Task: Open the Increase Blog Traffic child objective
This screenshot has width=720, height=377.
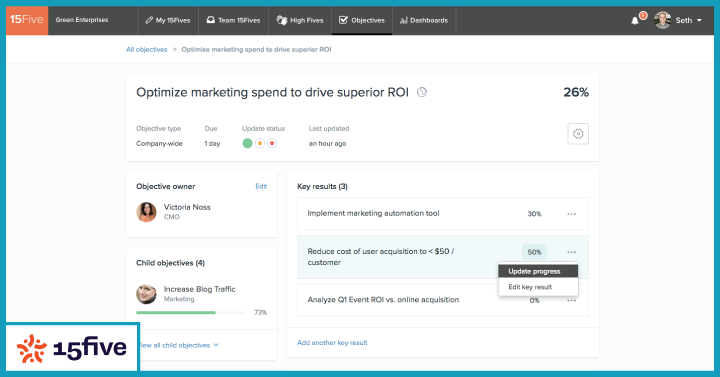Action: [x=199, y=289]
